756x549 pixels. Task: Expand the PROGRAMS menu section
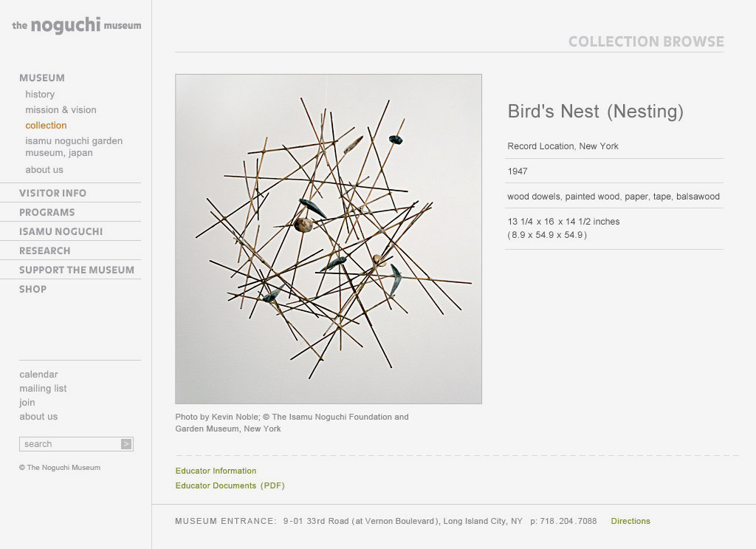47,212
